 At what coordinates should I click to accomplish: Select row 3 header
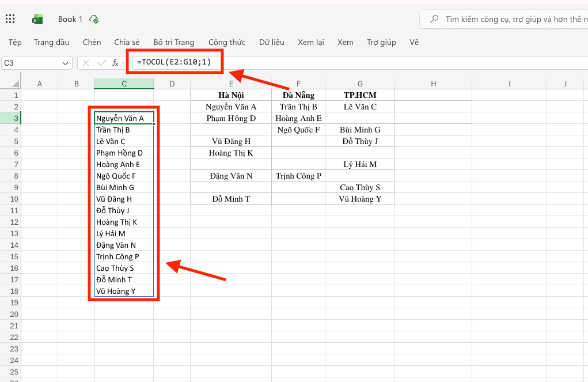10,118
